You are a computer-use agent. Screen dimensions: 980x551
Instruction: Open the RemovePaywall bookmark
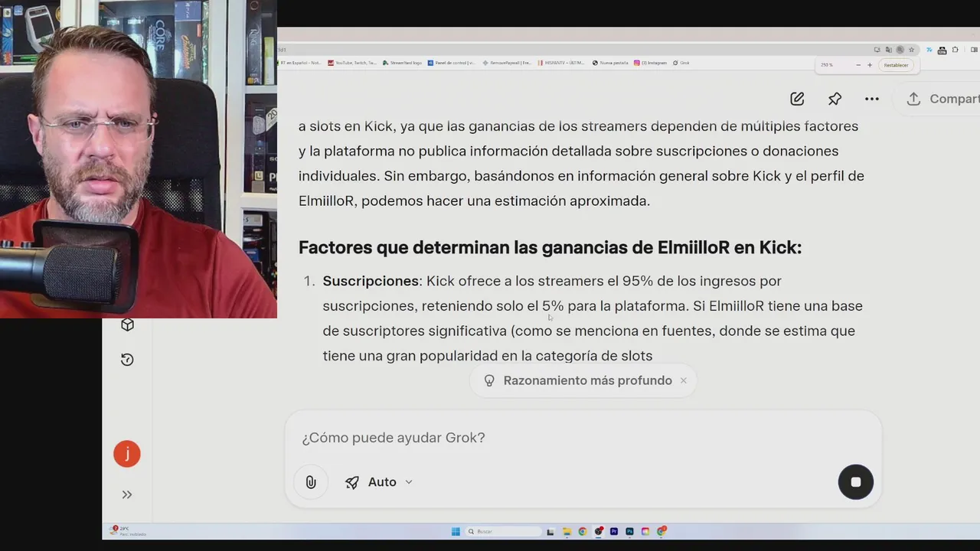click(506, 63)
